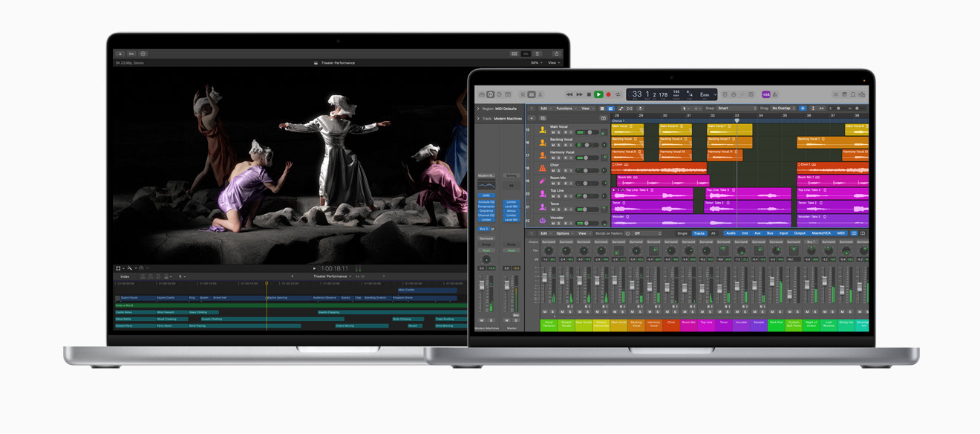Toggle Sends on Faders power button
980x434 pixels.
pos(627,233)
